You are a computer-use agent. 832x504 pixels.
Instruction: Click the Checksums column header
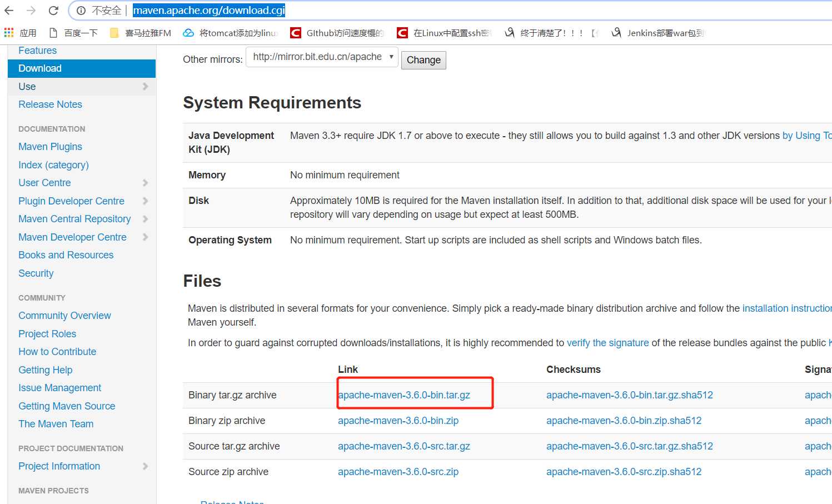tap(574, 370)
